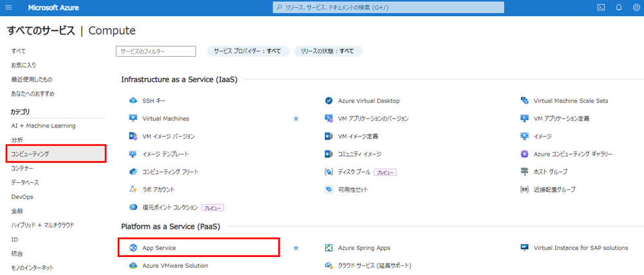The image size is (644, 275).
Task: Open the notifications bell
Action: tap(618, 8)
